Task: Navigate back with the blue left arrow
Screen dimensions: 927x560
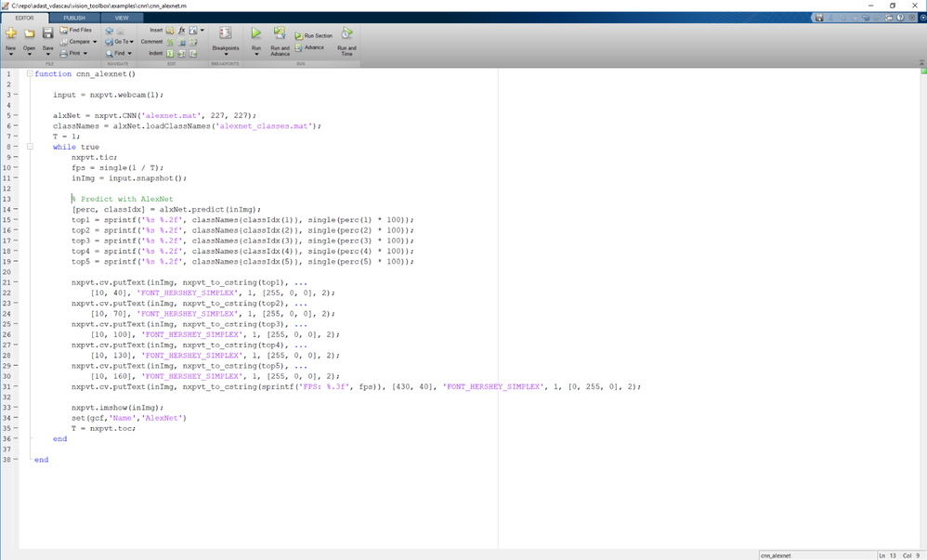Action: click(x=110, y=30)
